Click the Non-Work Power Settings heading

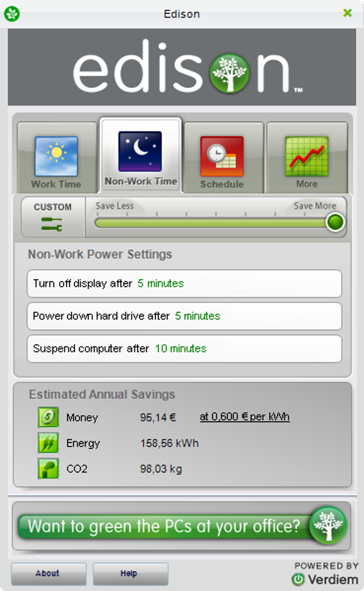pyautogui.click(x=100, y=254)
